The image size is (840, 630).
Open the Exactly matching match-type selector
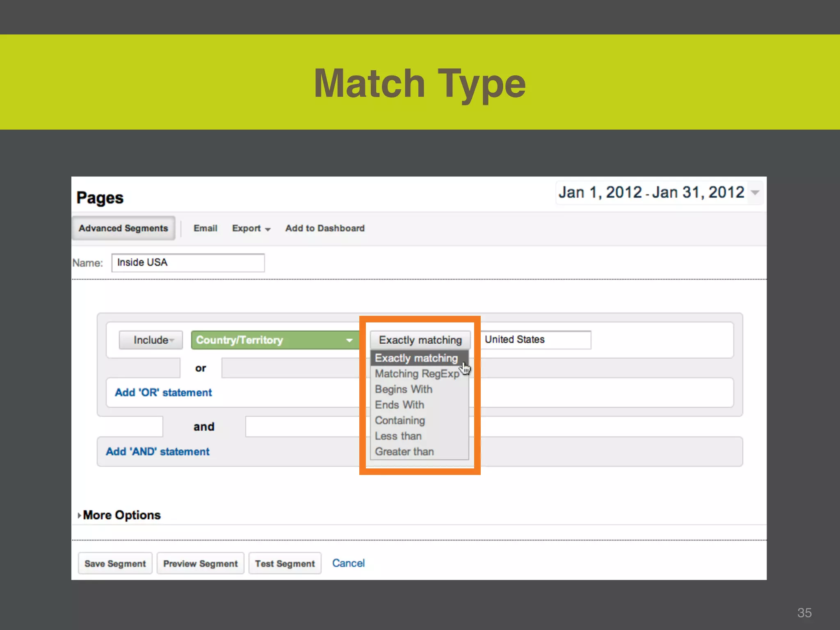coord(420,340)
